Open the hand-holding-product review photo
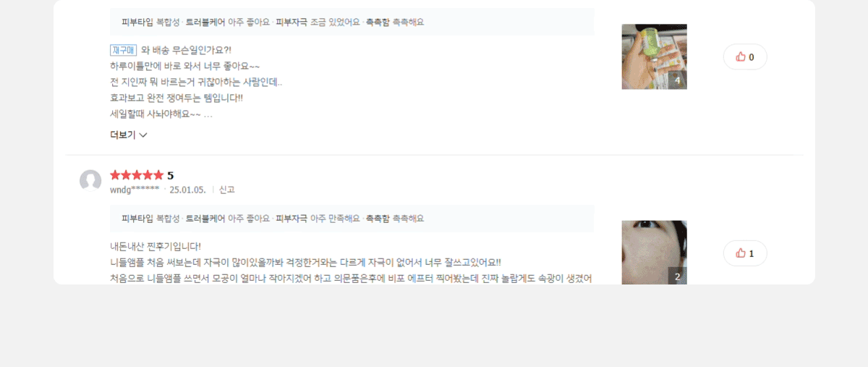The image size is (868, 367). tap(654, 56)
